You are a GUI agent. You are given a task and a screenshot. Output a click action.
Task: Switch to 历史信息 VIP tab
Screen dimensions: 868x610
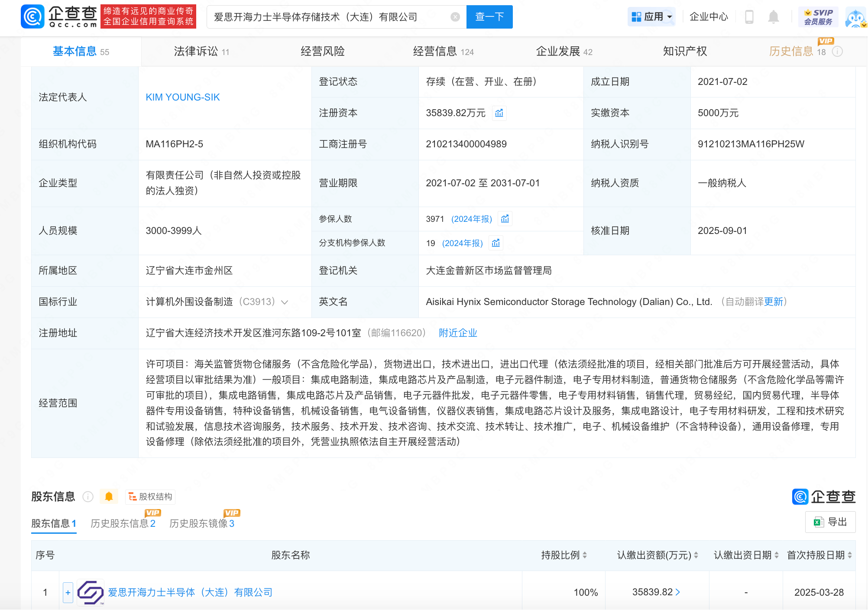click(x=797, y=52)
